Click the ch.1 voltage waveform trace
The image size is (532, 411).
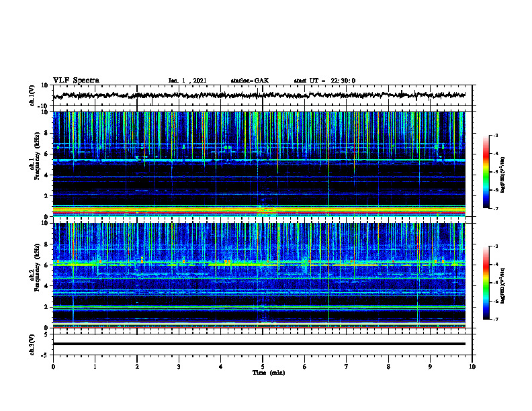[259, 95]
